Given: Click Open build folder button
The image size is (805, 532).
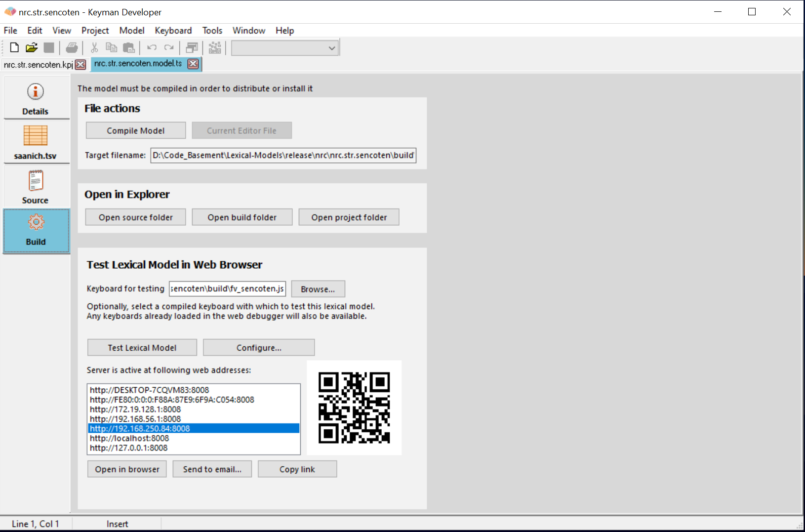Looking at the screenshot, I should (x=242, y=217).
